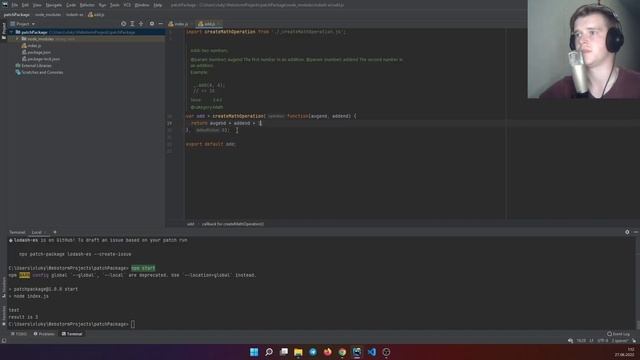The height and width of the screenshot is (360, 640).
Task: Open the Tools menu
Action: (x=115, y=5)
